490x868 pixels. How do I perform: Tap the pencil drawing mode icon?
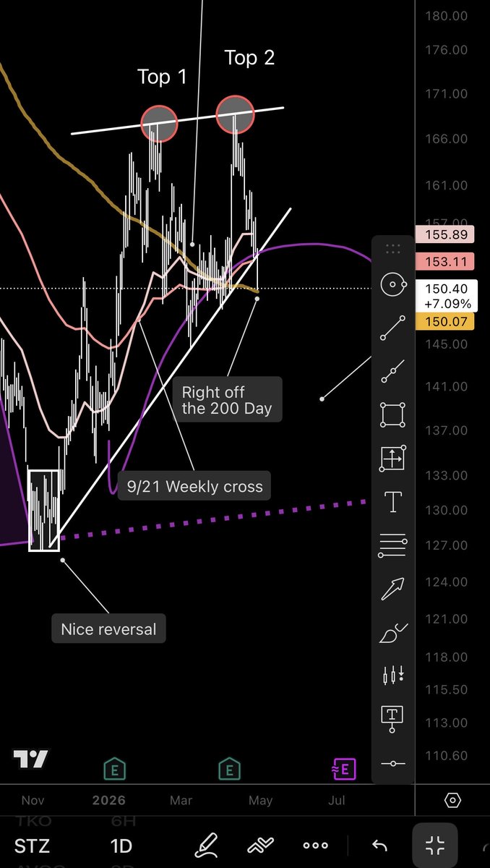coord(207,845)
